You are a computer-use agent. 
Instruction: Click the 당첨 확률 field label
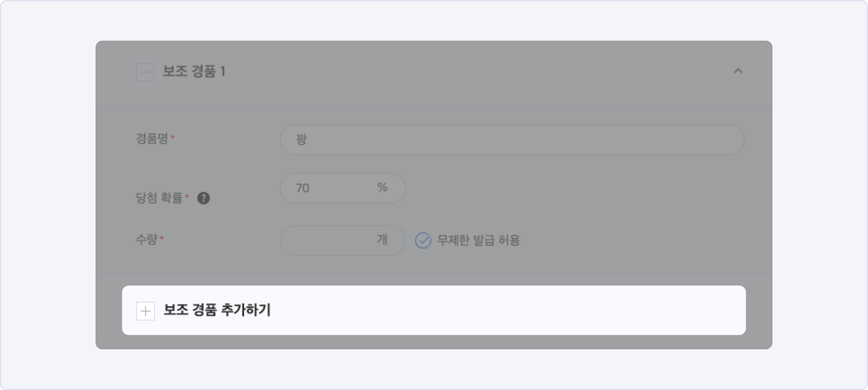(159, 198)
